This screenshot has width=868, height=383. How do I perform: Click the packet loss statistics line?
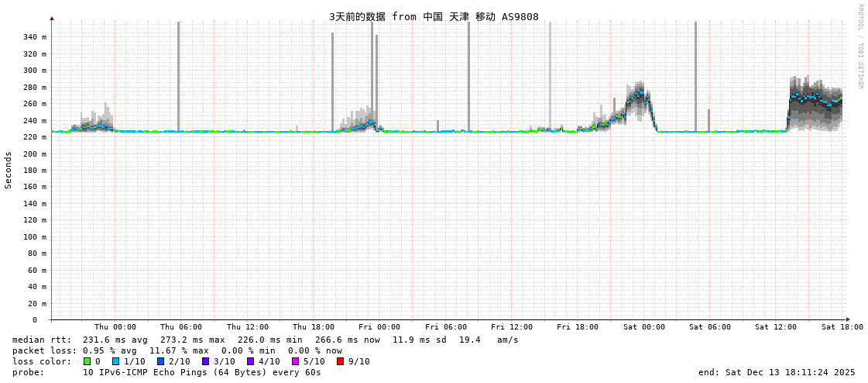177,350
